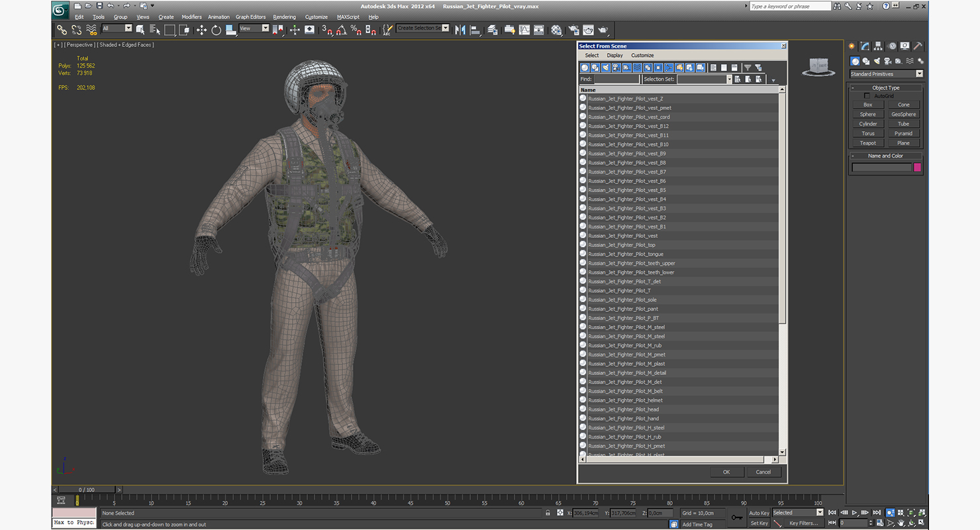Activate the Bind to Space Warp tool

(91, 30)
